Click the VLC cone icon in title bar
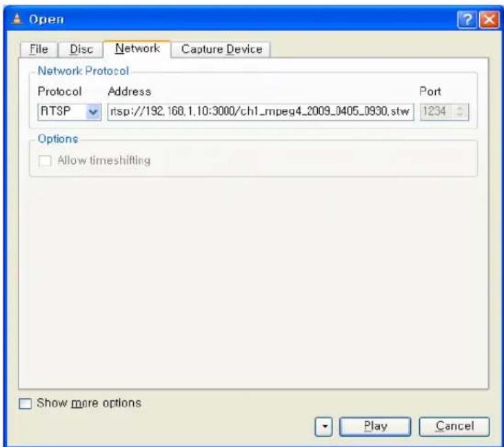Viewport: 504px width, 447px height. tap(17, 19)
